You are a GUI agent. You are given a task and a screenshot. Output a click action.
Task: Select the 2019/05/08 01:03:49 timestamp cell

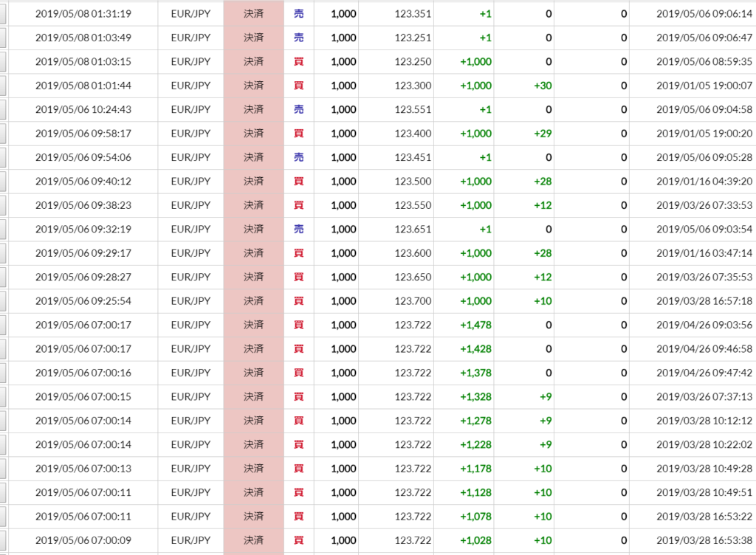[x=83, y=38]
